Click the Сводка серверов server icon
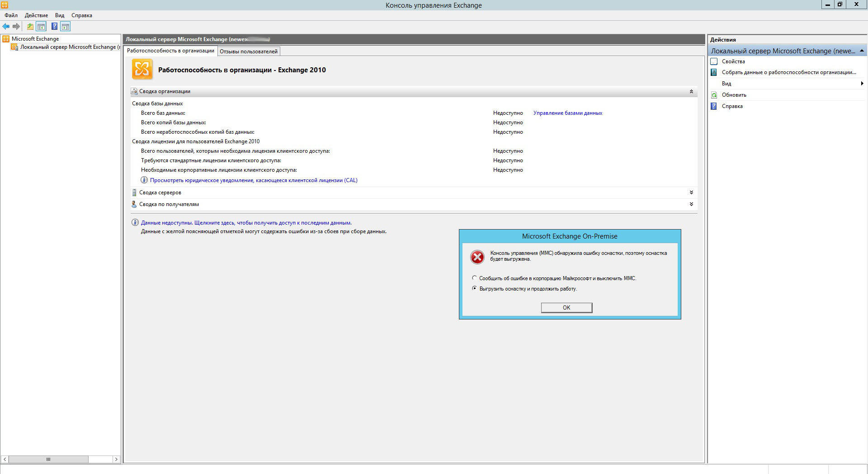 click(x=134, y=192)
